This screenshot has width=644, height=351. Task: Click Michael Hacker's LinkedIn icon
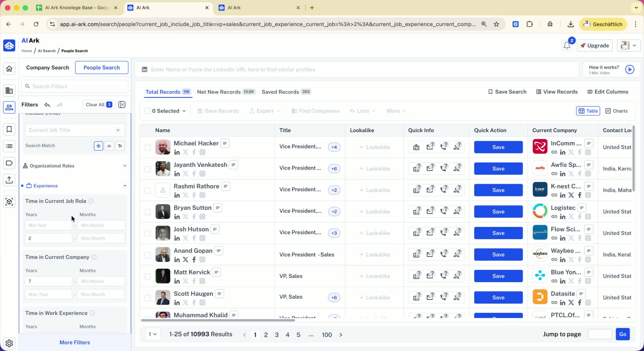[x=177, y=152]
